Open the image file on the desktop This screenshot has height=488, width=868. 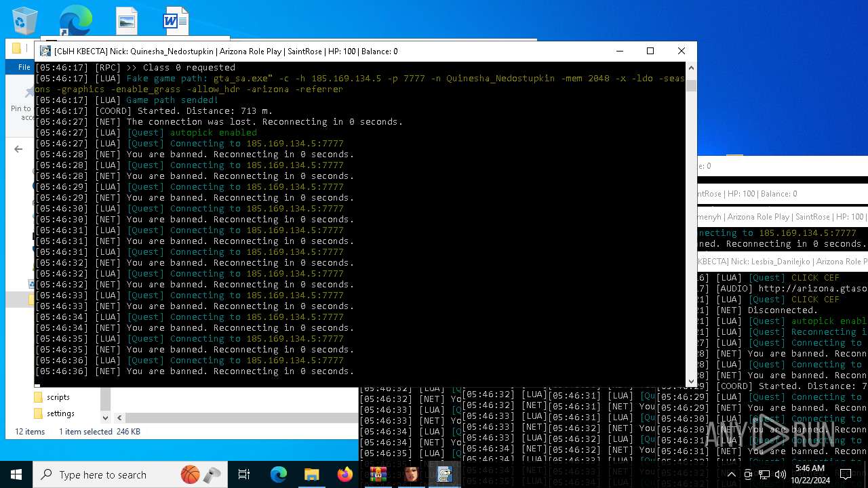(x=126, y=20)
